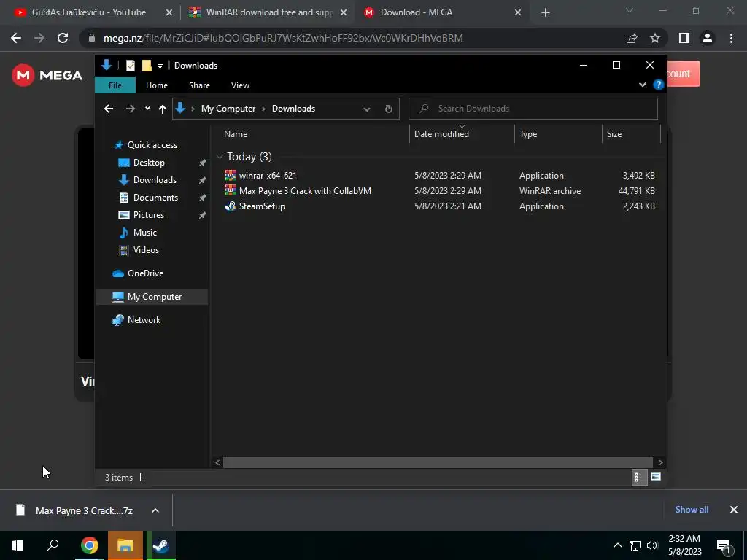Open the Windows Start menu
The width and height of the screenshot is (747, 560).
(18, 545)
